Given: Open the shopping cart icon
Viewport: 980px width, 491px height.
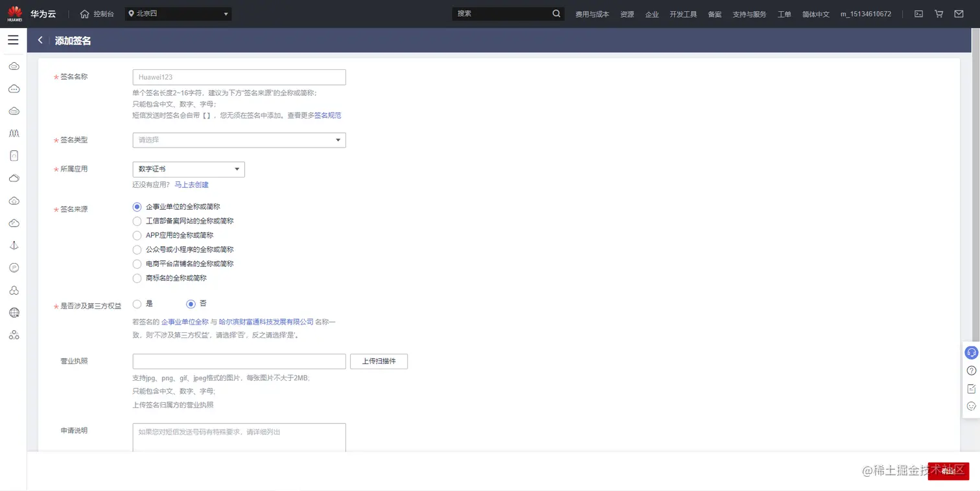Looking at the screenshot, I should (939, 14).
